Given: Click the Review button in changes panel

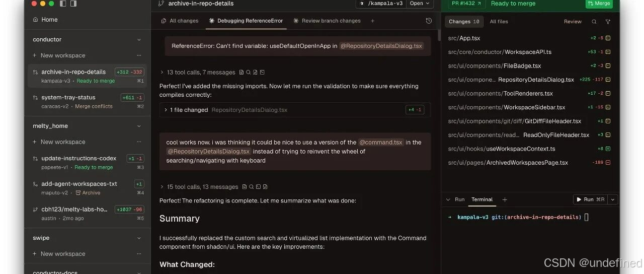Looking at the screenshot, I should pyautogui.click(x=573, y=22).
